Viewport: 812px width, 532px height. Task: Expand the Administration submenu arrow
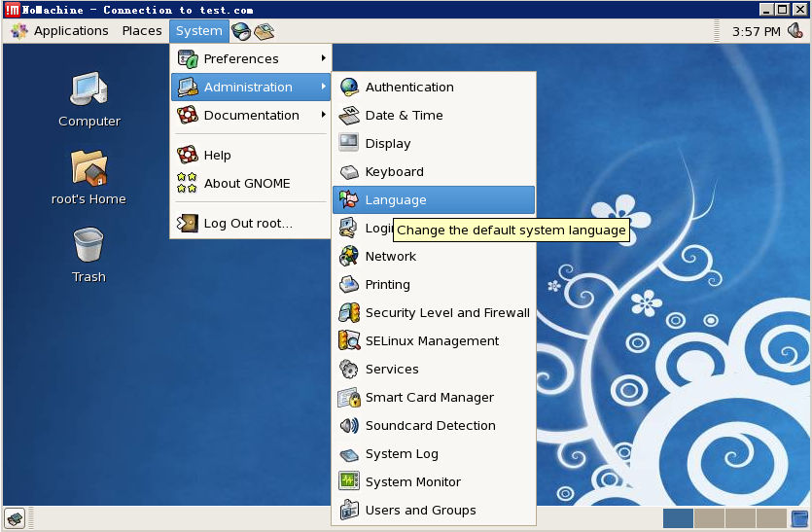323,87
